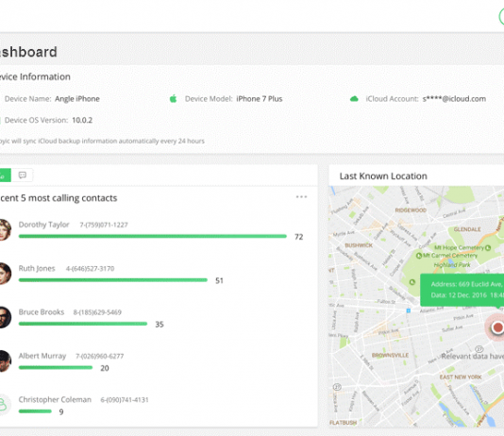Screen dimensions: 504x436
Task: Open Christopher Coleman's placeholder avatar
Action: click(x=5, y=405)
